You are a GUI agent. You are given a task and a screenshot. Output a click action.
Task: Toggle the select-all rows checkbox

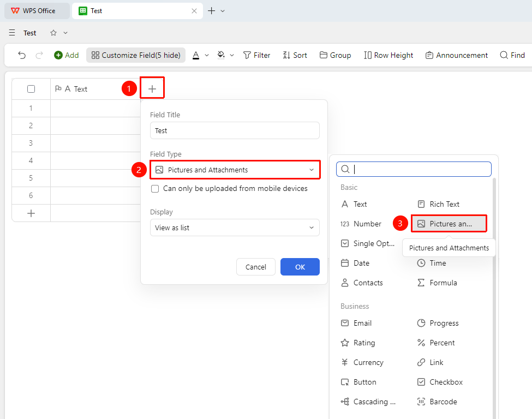31,89
